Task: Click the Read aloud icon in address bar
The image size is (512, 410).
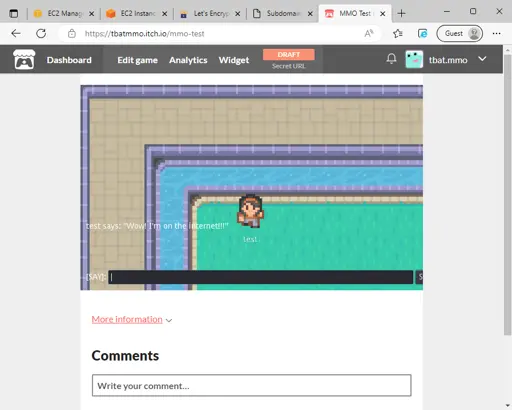Action: point(369,33)
